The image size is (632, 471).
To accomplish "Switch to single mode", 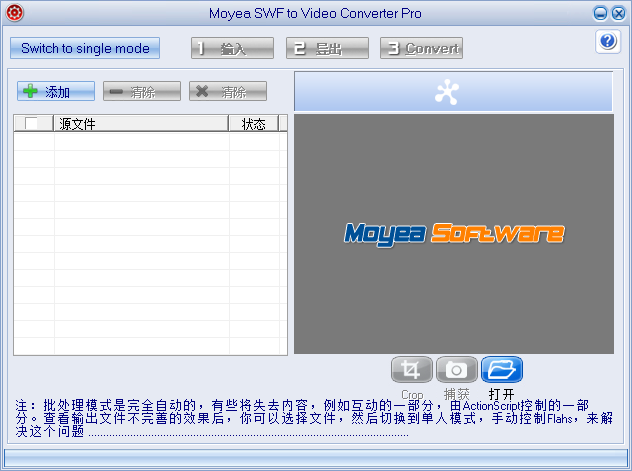I will tap(85, 48).
